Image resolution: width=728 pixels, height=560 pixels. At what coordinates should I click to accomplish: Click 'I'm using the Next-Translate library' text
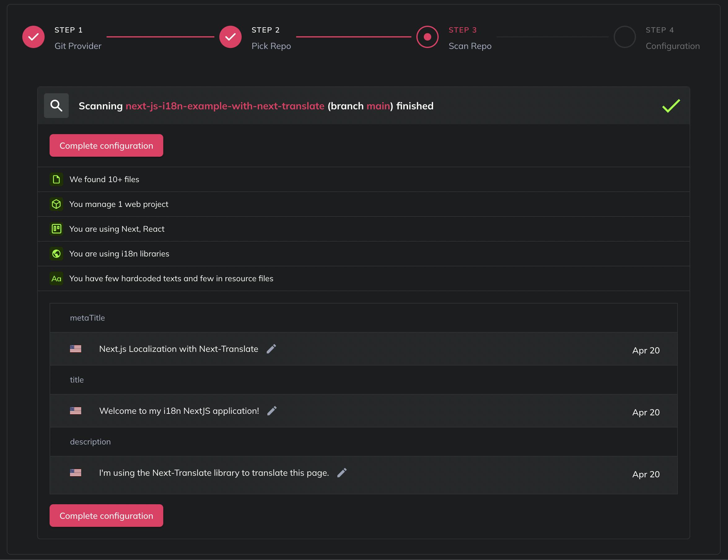214,473
